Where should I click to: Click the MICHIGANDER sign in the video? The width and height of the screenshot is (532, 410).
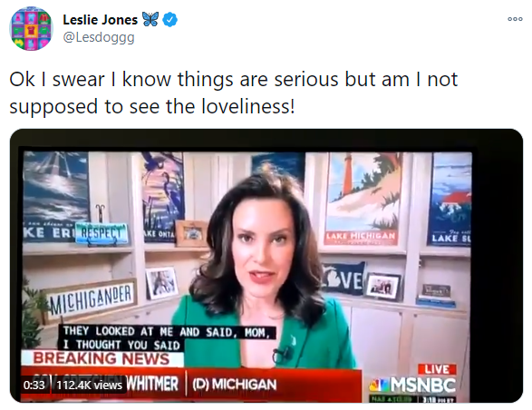pos(91,299)
